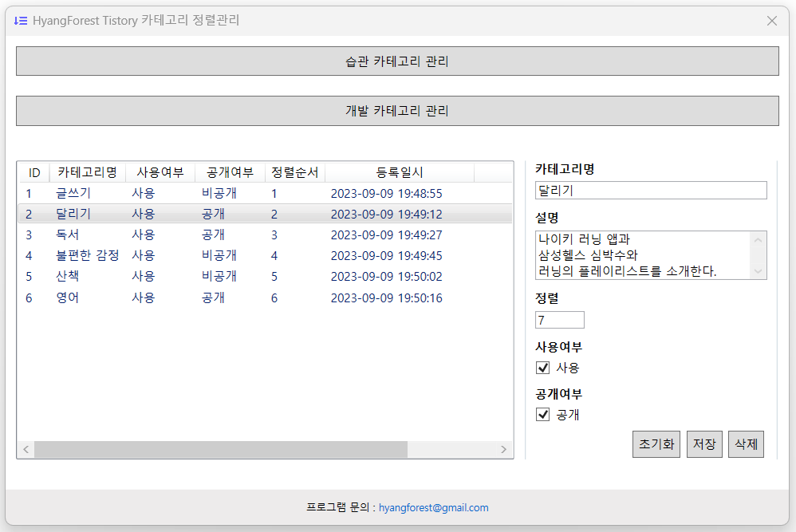Click the table's horizontal scrollbar left arrow
The image size is (796, 532).
point(26,449)
